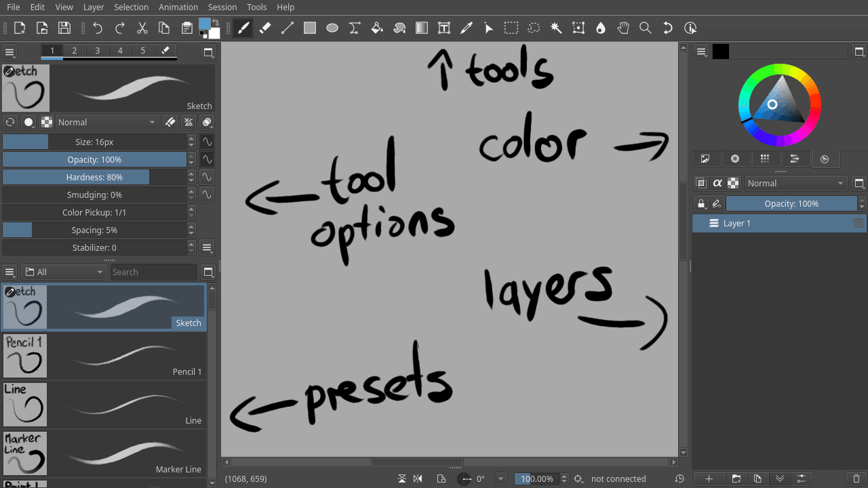Toggle eraser mode in brush settings
Screen dimensions: 868x488
click(x=170, y=122)
